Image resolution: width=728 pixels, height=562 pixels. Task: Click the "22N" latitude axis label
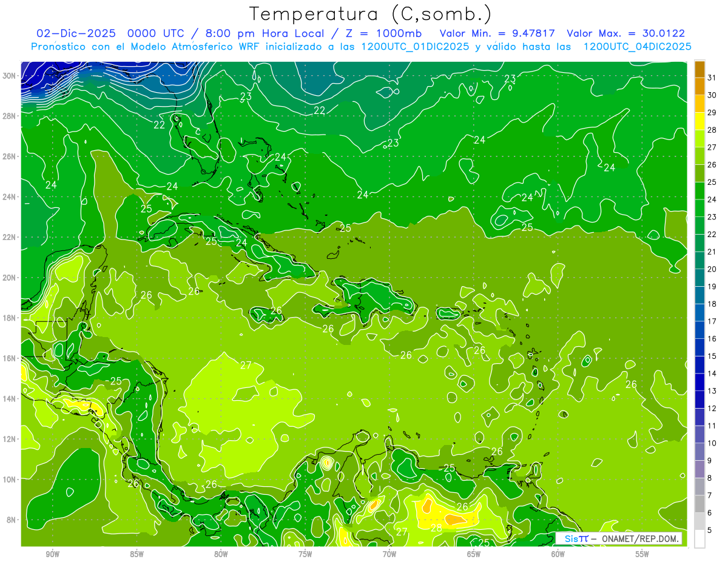point(10,237)
